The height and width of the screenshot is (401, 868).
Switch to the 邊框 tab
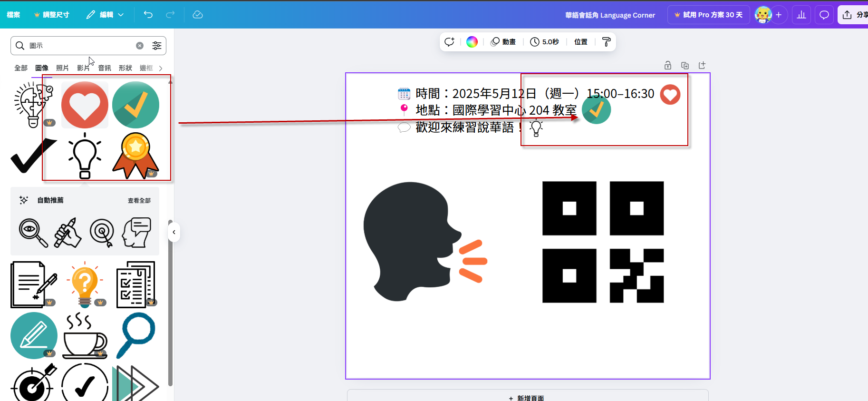(146, 68)
